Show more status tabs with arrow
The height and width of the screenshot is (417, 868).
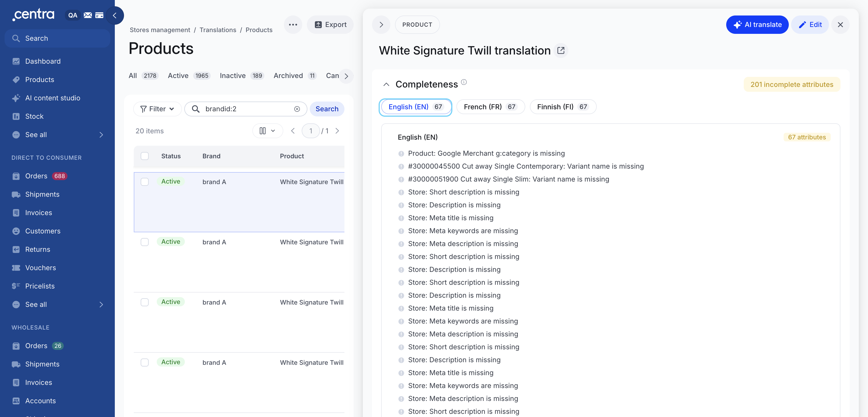coord(346,76)
